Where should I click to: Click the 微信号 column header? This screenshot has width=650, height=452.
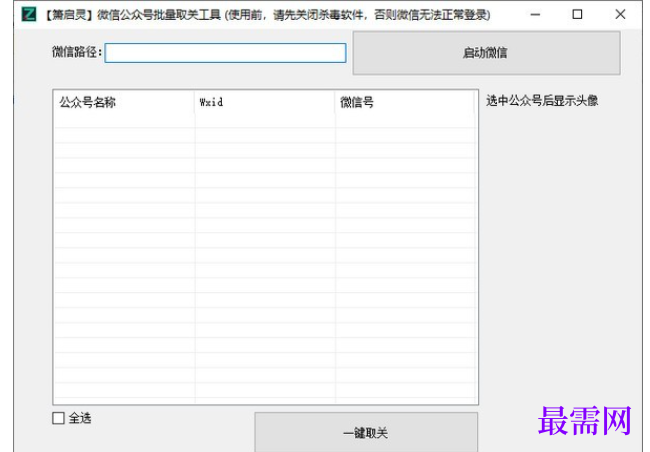tap(405, 102)
